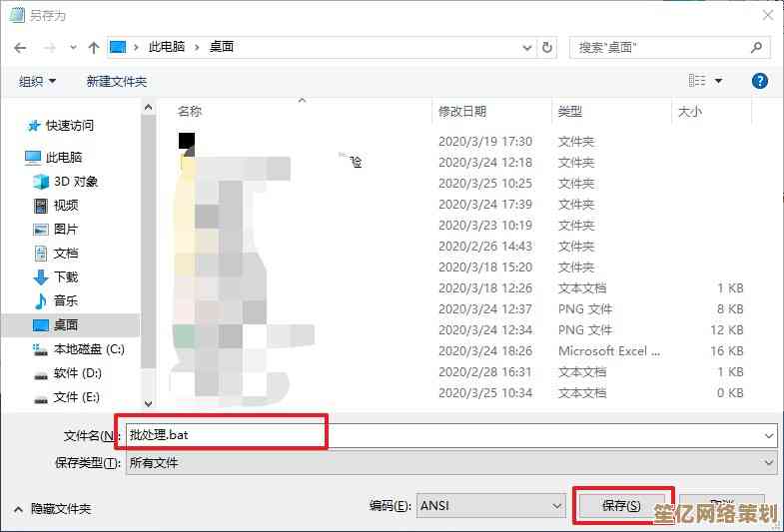The height and width of the screenshot is (532, 784).
Task: Click the 文件名 input field
Action: tap(449, 435)
